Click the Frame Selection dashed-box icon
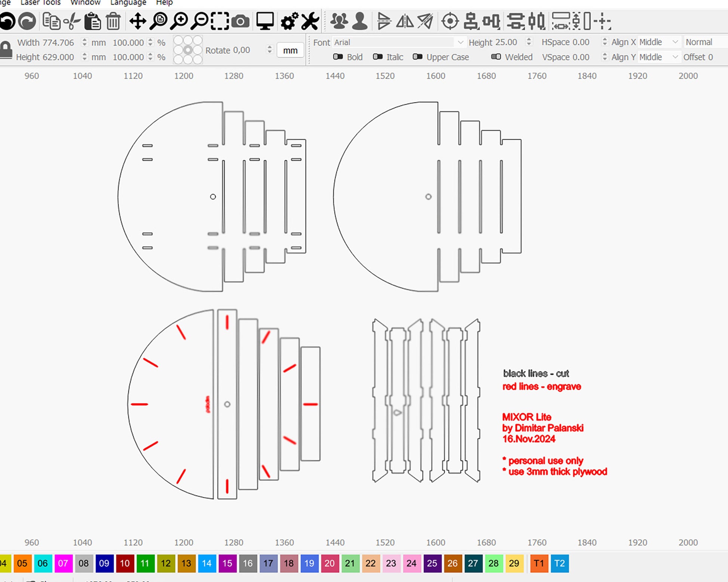 [x=220, y=21]
